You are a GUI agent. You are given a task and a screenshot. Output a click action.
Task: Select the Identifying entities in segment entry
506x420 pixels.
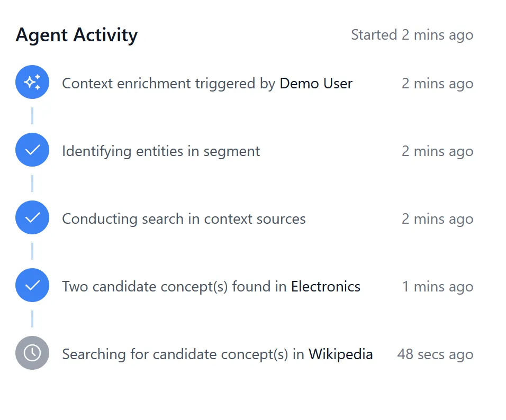pos(161,151)
